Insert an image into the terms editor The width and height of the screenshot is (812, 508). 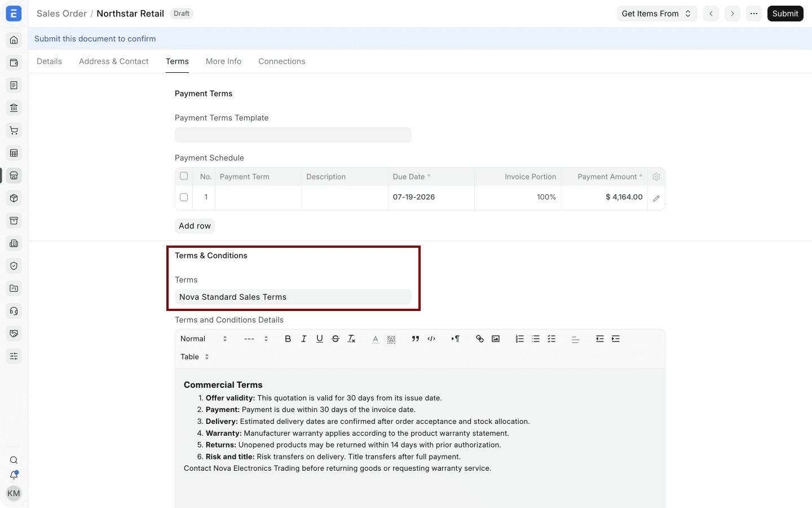(496, 339)
